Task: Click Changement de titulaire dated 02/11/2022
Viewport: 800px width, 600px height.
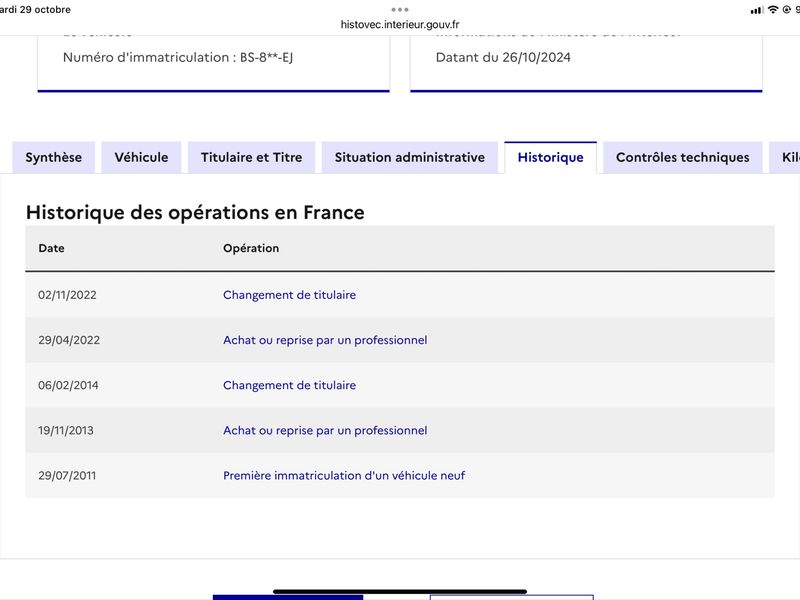Action: (289, 295)
